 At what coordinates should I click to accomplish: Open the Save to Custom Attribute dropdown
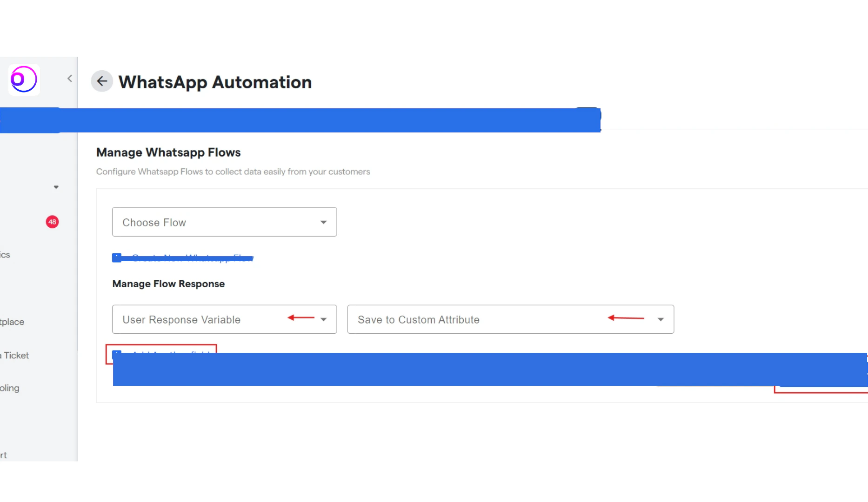(x=510, y=319)
